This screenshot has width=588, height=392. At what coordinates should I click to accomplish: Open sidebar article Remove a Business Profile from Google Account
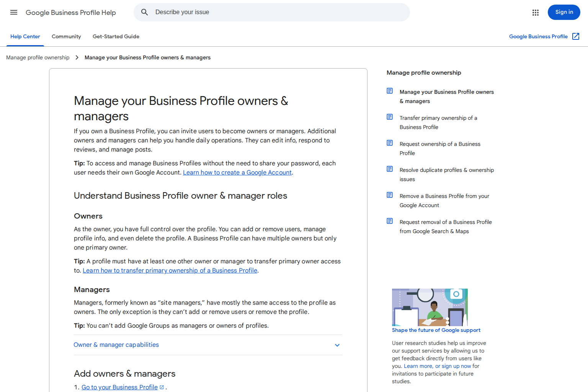pos(444,201)
